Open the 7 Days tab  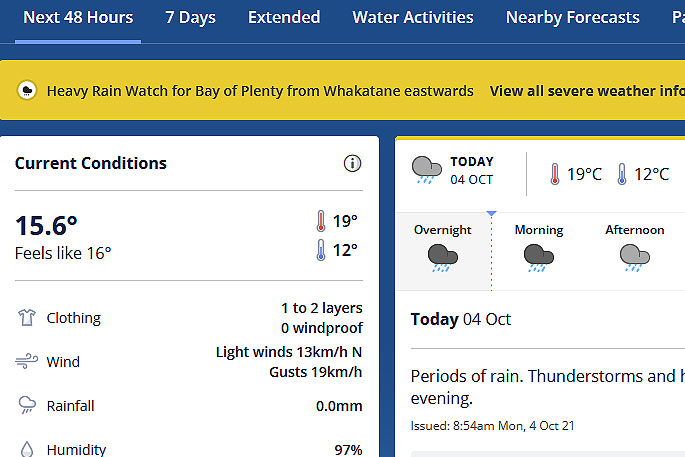pos(190,17)
